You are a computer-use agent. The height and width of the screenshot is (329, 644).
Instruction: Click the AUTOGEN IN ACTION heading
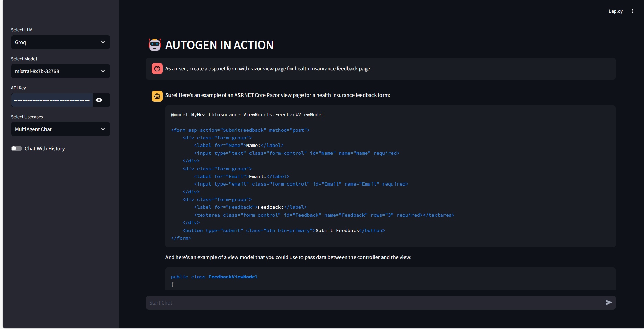click(x=219, y=45)
